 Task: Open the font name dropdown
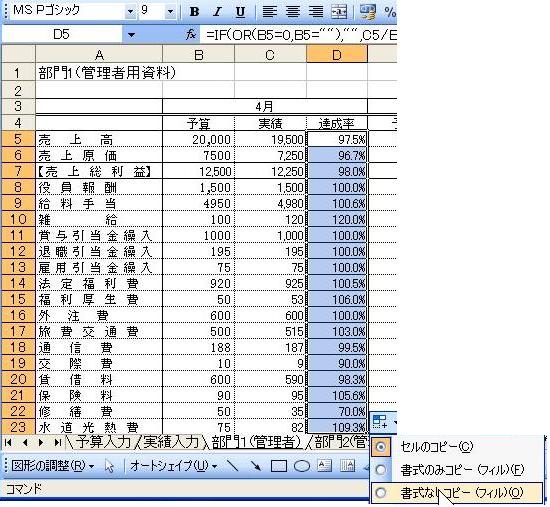(x=130, y=12)
